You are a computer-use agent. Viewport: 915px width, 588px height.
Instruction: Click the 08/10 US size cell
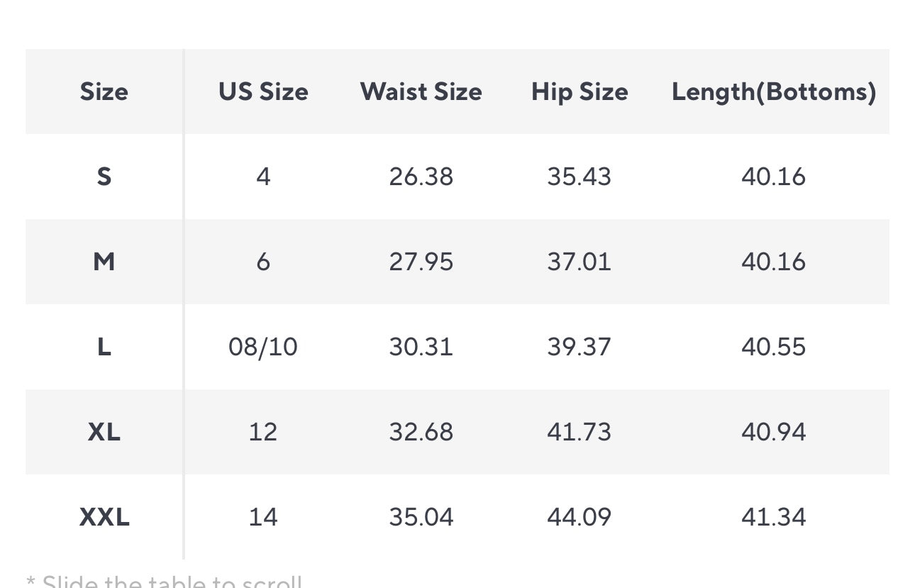263,347
